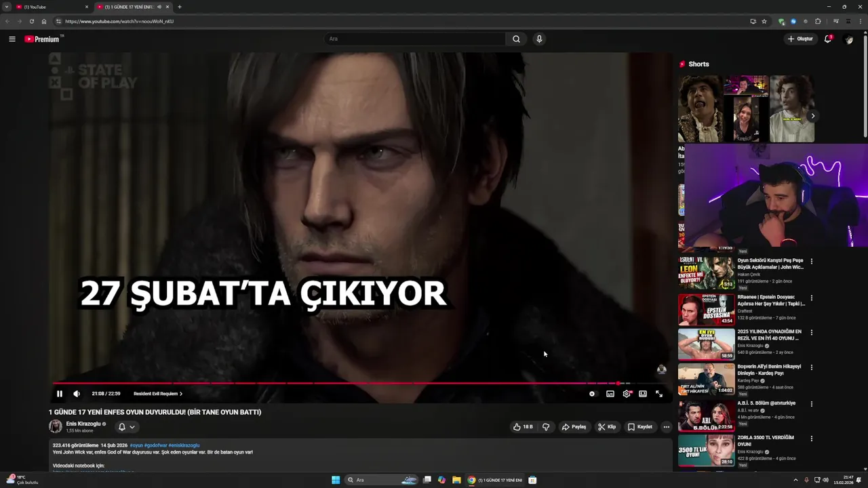Open browser extensions puzzle icon
The height and width of the screenshot is (488, 868).
click(818, 21)
